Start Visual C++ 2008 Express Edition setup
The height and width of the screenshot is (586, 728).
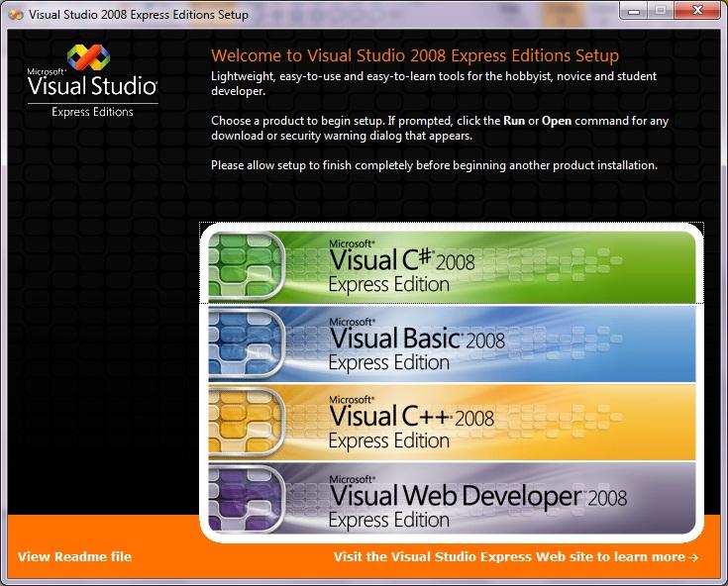[x=452, y=422]
